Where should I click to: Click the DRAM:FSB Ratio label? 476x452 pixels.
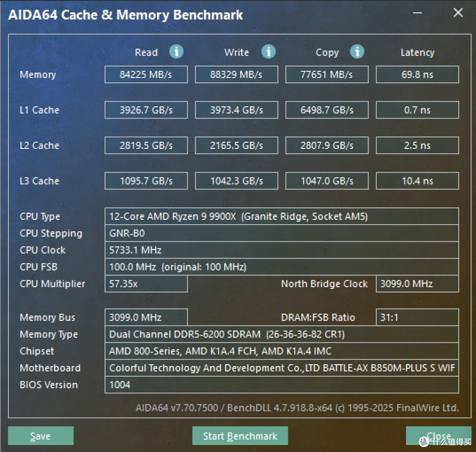(x=318, y=317)
